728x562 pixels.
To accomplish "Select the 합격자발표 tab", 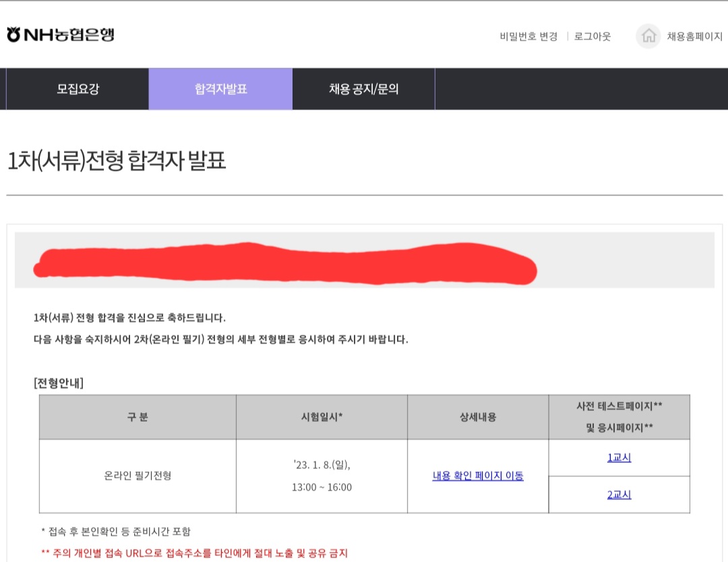I will (220, 88).
